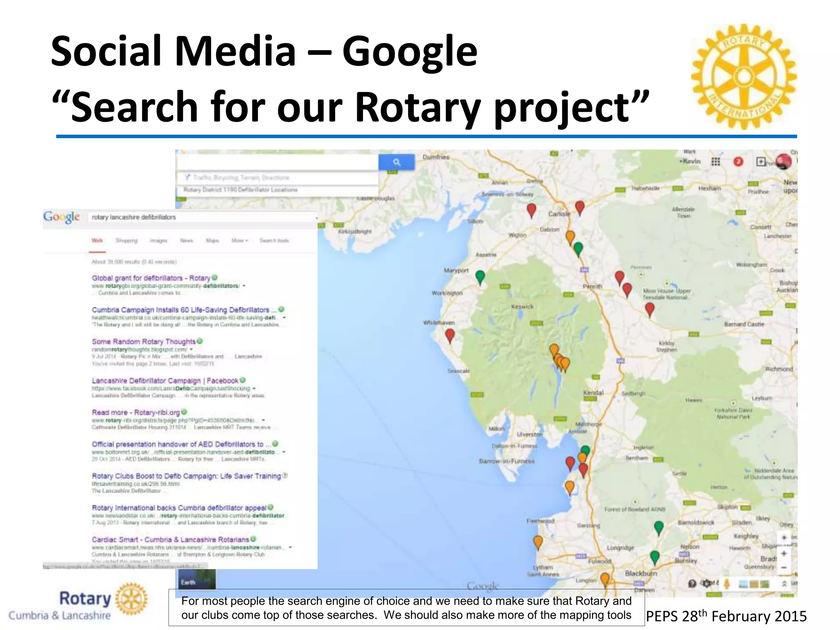Select the red pin northeast of Carlisle
This screenshot has width=840, height=630.
(580, 208)
